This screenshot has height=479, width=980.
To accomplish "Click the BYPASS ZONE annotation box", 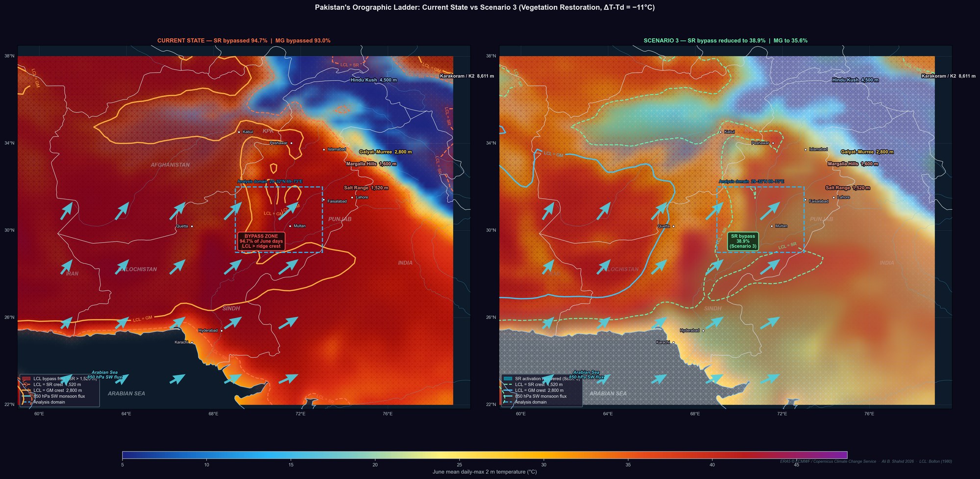I will [262, 241].
